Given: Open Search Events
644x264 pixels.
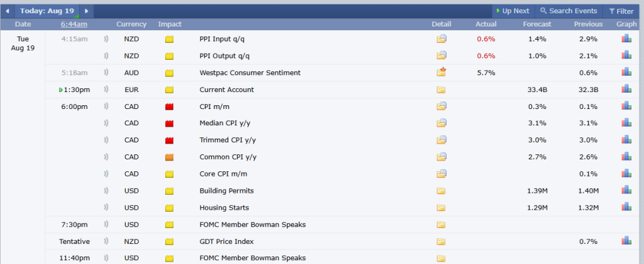Looking at the screenshot, I should pyautogui.click(x=568, y=11).
